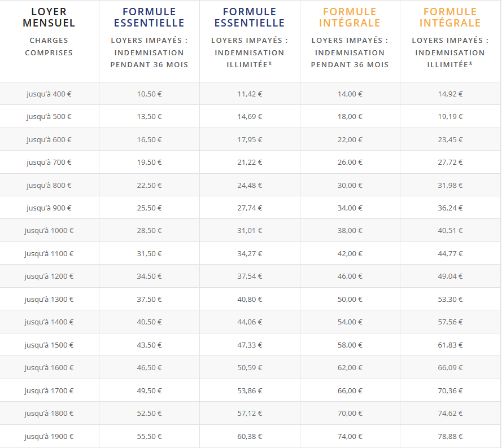Click the '26,00 €' price cell
Viewport: 502px width, 448px height.
350,162
